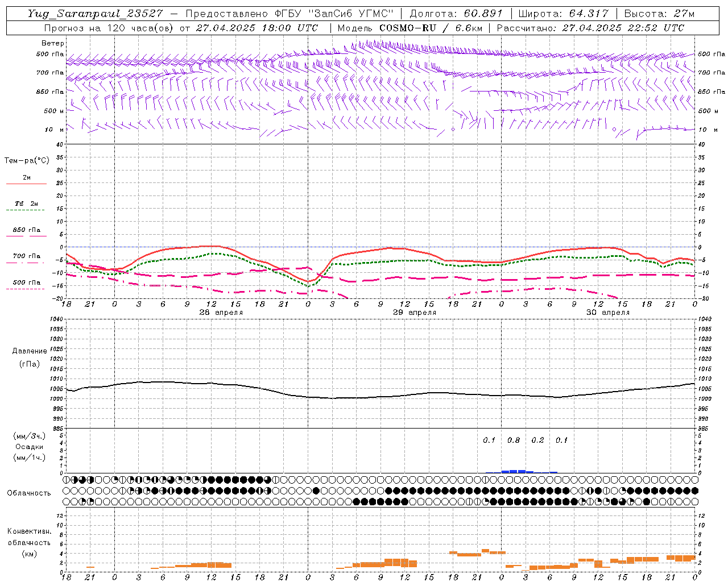This screenshot has height=582, width=728.
Task: Select the computed timestamp 27.04.2025 22:52 UTC
Action: 623,28
